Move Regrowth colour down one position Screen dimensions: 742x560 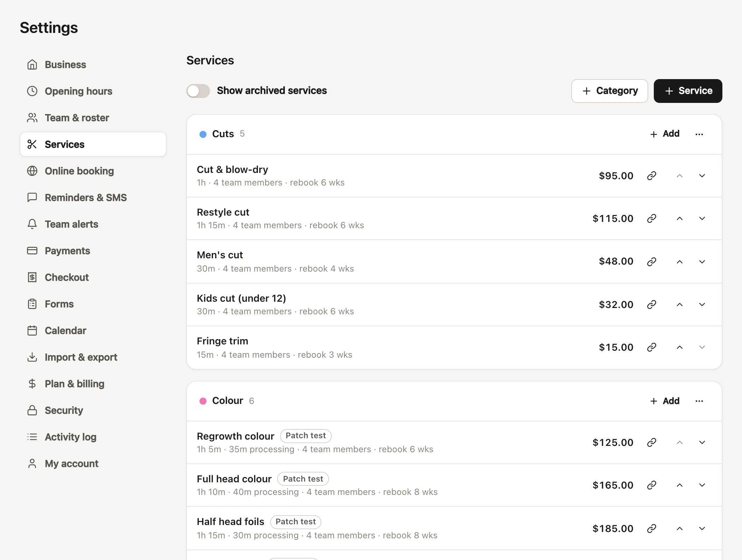702,442
